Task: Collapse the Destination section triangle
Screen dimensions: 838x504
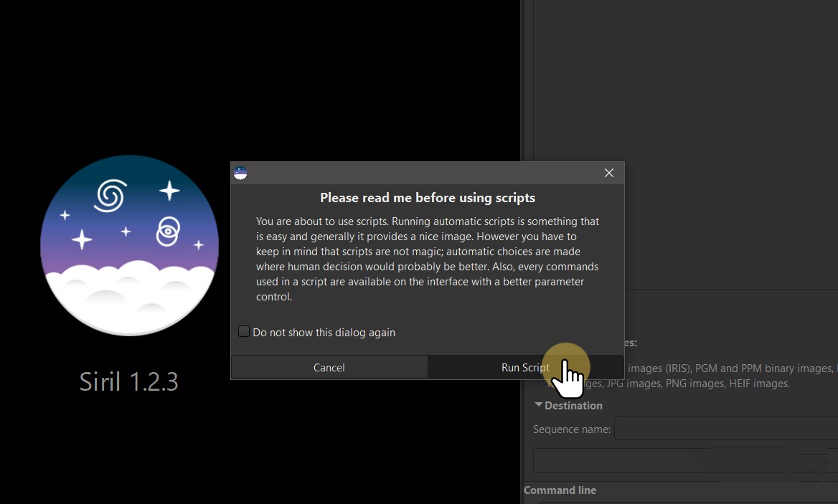Action: coord(538,405)
